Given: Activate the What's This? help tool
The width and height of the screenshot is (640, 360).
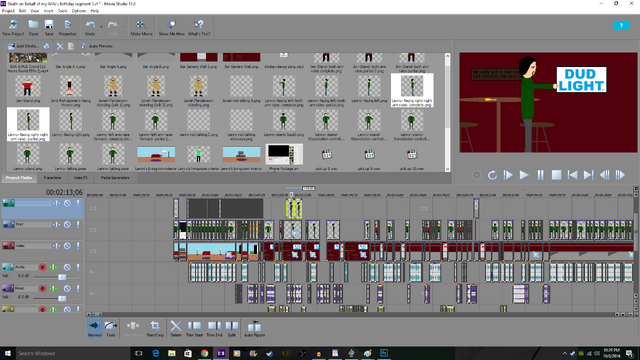Looking at the screenshot, I should click(x=199, y=28).
